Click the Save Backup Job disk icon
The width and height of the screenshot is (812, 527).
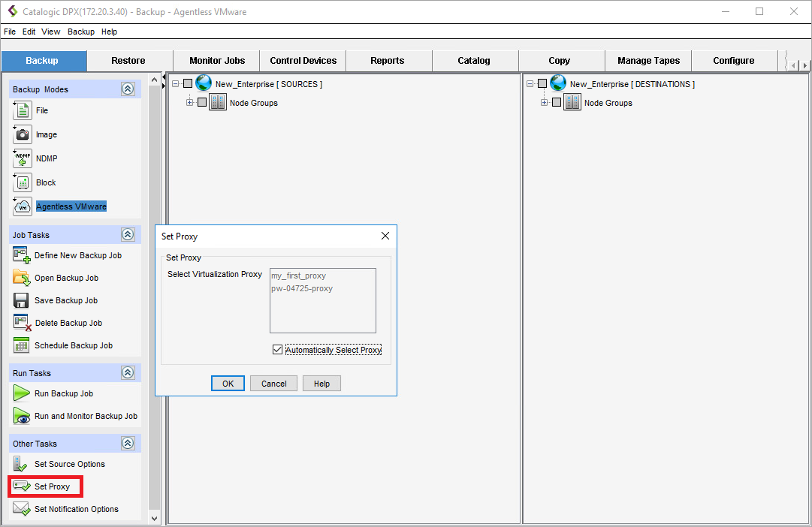click(x=22, y=301)
